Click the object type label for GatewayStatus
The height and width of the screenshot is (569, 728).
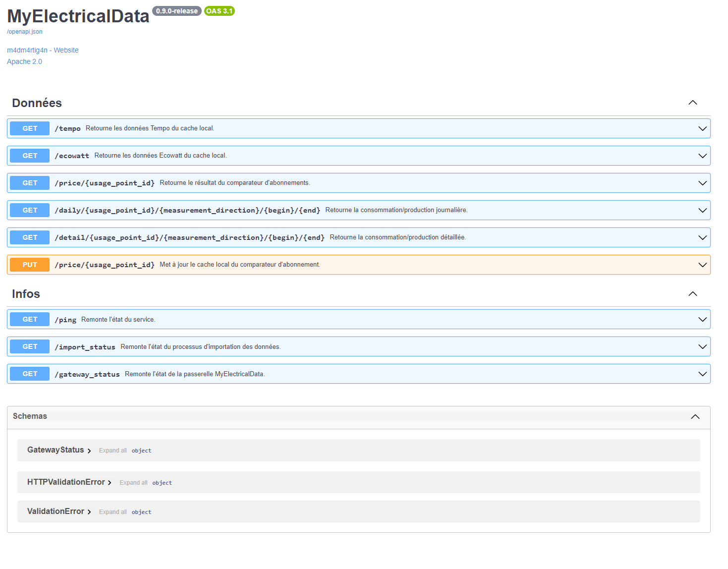142,451
